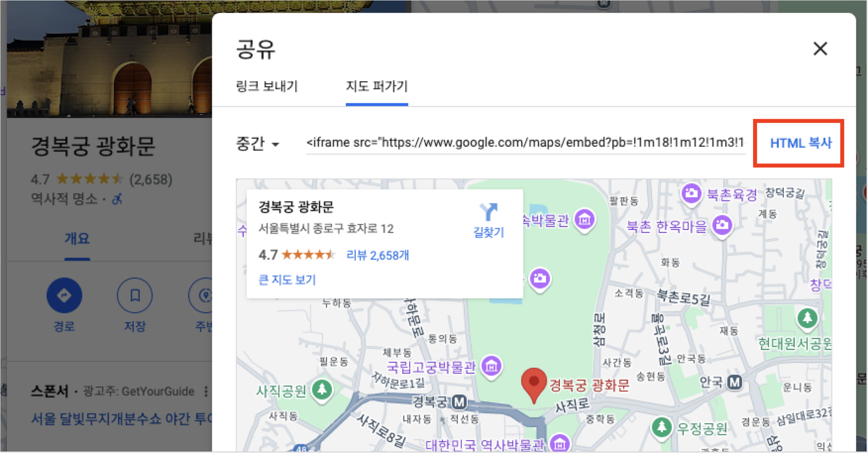Image resolution: width=868 pixels, height=453 pixels.
Task: Open the 중간 map size dropdown
Action: [x=257, y=144]
